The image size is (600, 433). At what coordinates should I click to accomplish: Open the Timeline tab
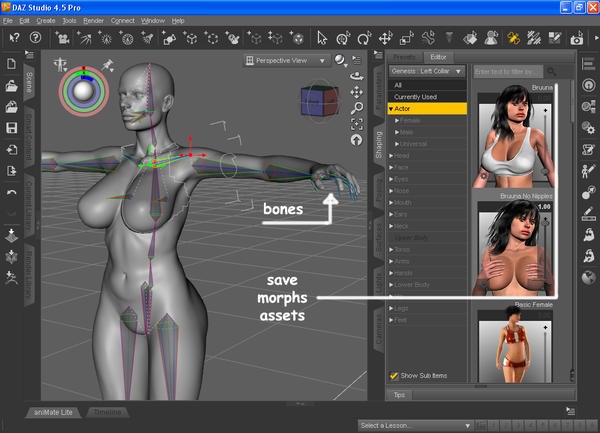(x=108, y=412)
